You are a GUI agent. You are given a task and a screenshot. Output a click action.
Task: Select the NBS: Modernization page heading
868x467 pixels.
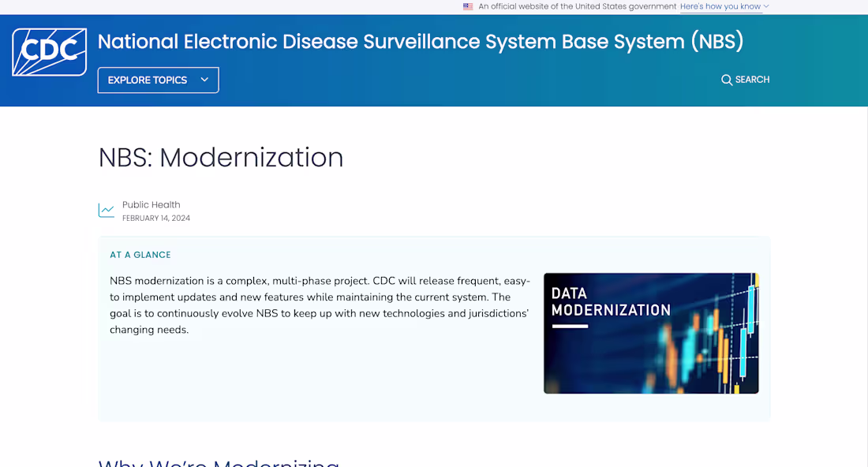click(x=220, y=158)
